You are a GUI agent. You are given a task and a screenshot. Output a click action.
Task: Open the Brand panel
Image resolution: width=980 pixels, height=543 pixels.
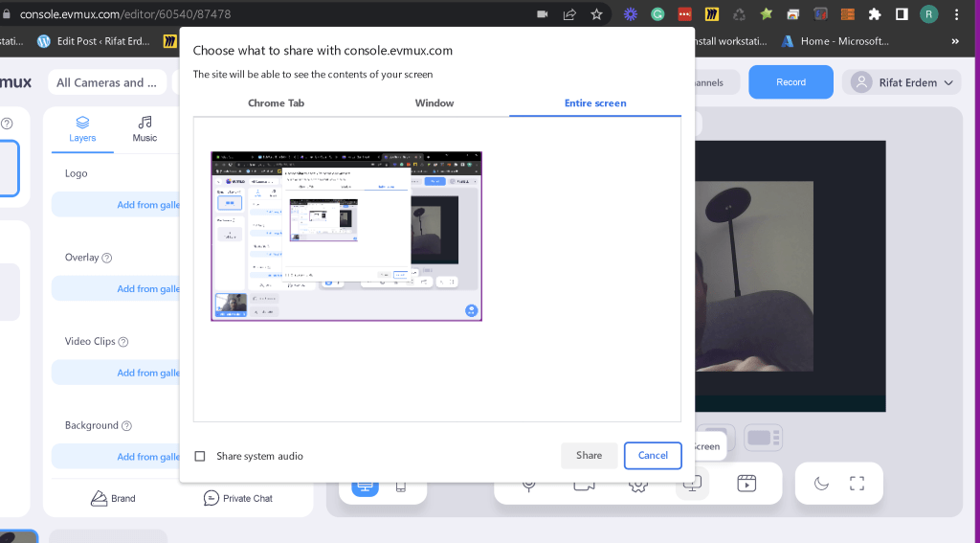[x=113, y=498]
